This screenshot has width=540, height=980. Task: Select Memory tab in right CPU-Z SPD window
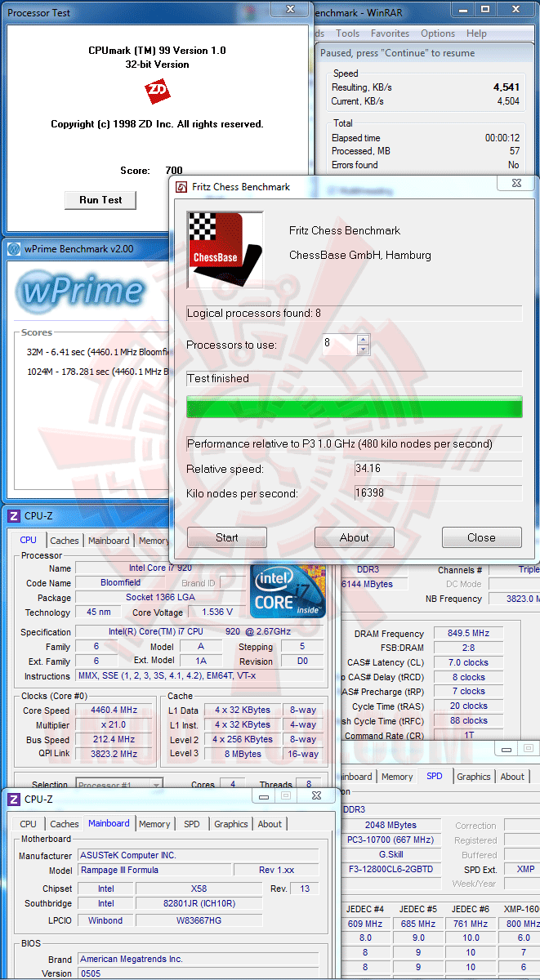click(397, 777)
